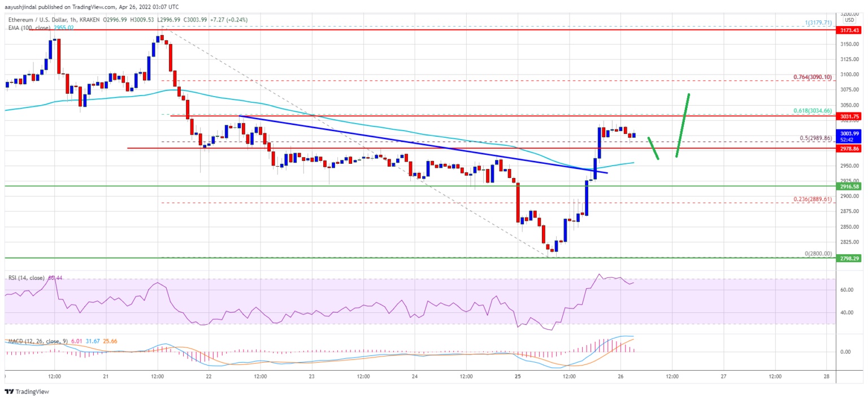The width and height of the screenshot is (868, 400).
Task: Click the 2916.58 green price label
Action: click(849, 186)
